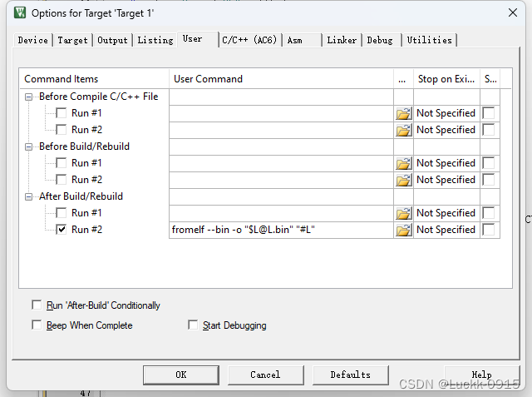Collapse After Build/Rebuild group

[29, 197]
